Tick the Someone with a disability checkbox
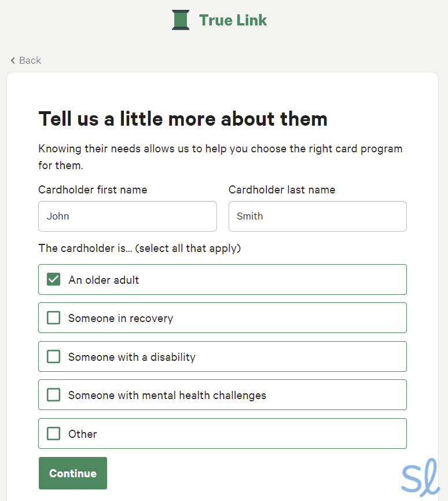The width and height of the screenshot is (448, 501). (54, 357)
